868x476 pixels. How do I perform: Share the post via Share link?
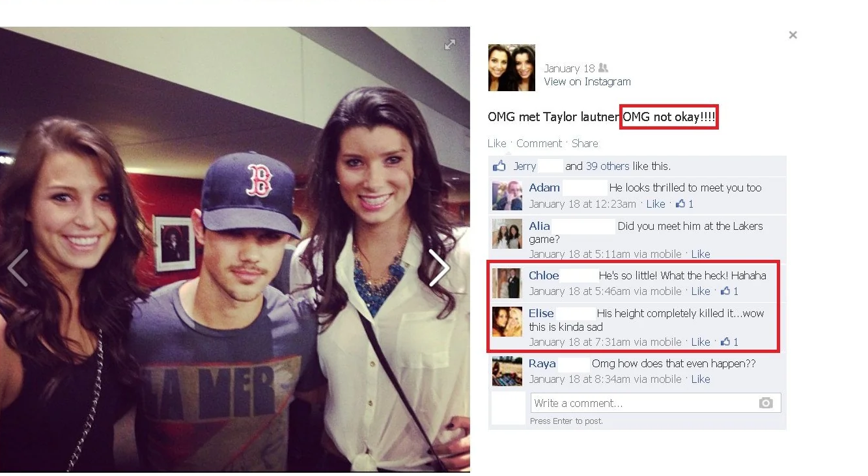pyautogui.click(x=585, y=143)
